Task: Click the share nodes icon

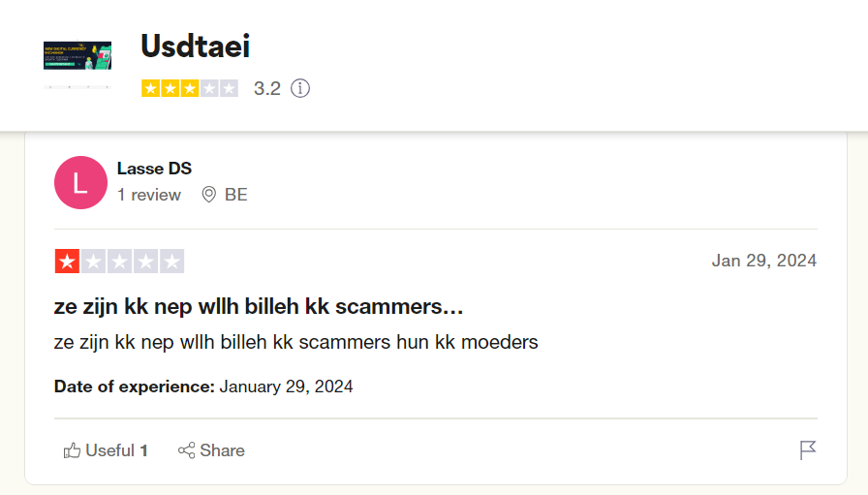Action: pyautogui.click(x=187, y=450)
